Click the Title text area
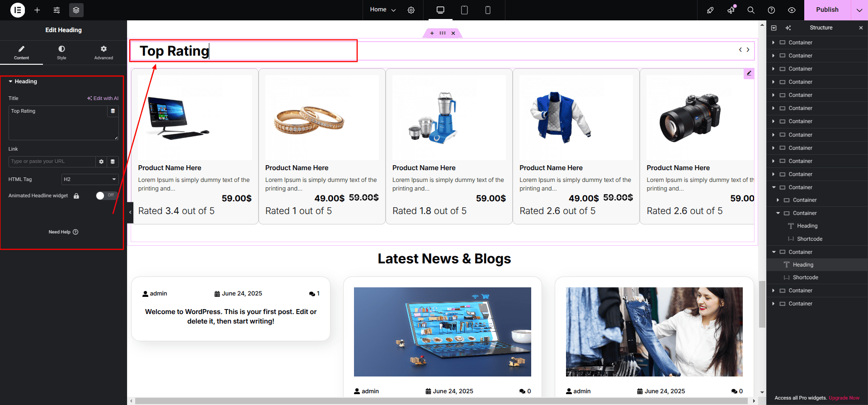 (58, 123)
